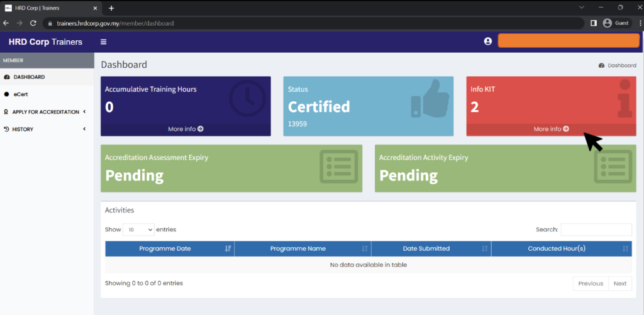Toggle the hamburger sidebar menu icon

click(x=104, y=42)
